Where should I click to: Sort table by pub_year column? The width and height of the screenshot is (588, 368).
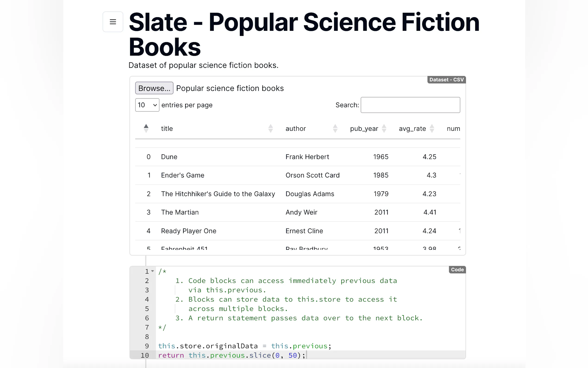click(364, 129)
